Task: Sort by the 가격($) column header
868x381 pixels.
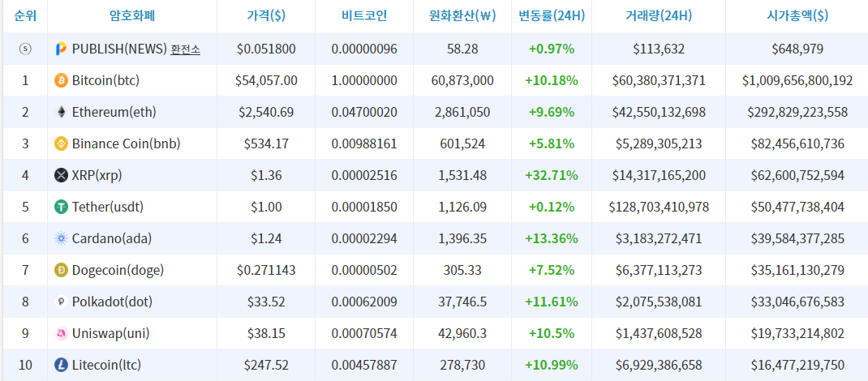Action: tap(266, 16)
